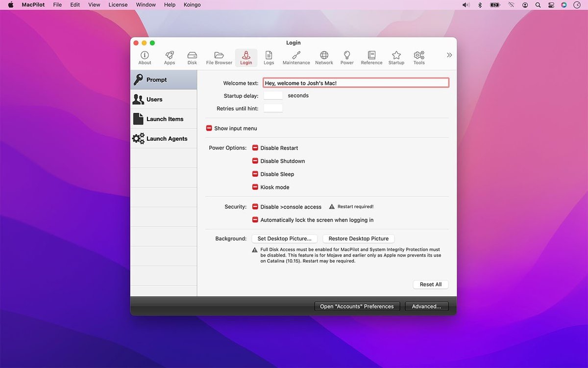Viewport: 588px width, 368px height.
Task: Expand the hidden toolbar items chevron
Action: point(449,55)
